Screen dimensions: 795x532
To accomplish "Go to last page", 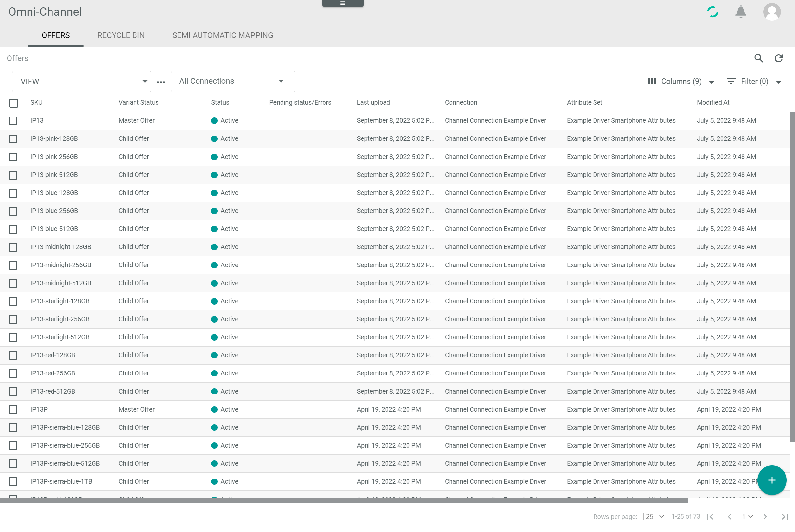I will coord(785,516).
